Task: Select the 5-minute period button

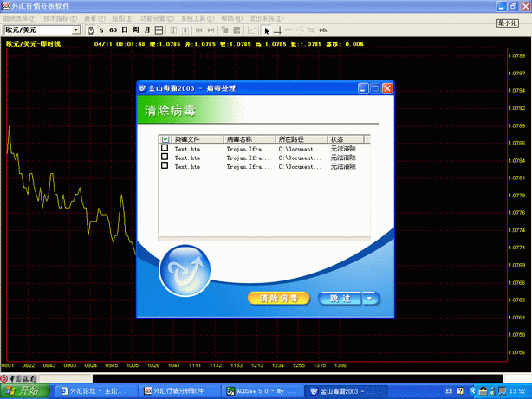Action: [x=101, y=30]
